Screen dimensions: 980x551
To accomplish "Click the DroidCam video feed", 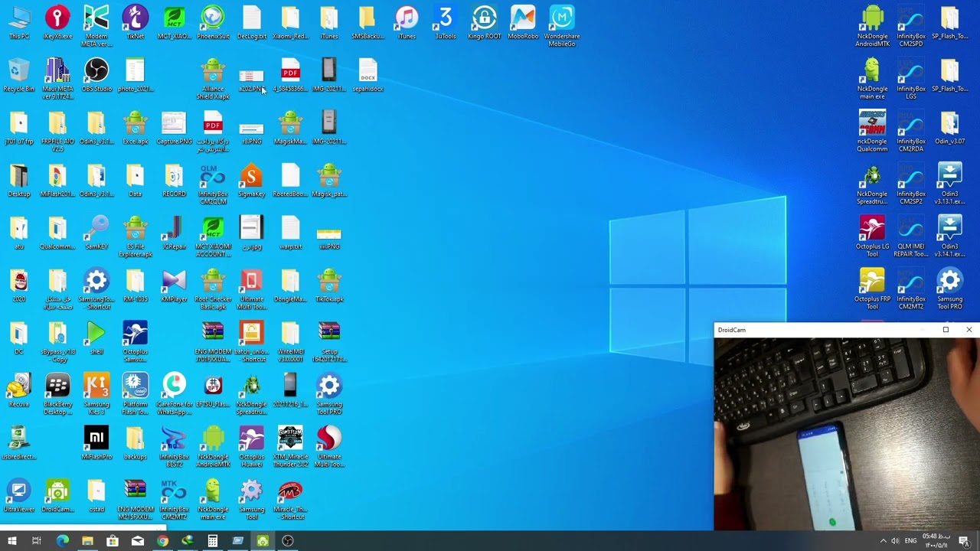I will 846,434.
